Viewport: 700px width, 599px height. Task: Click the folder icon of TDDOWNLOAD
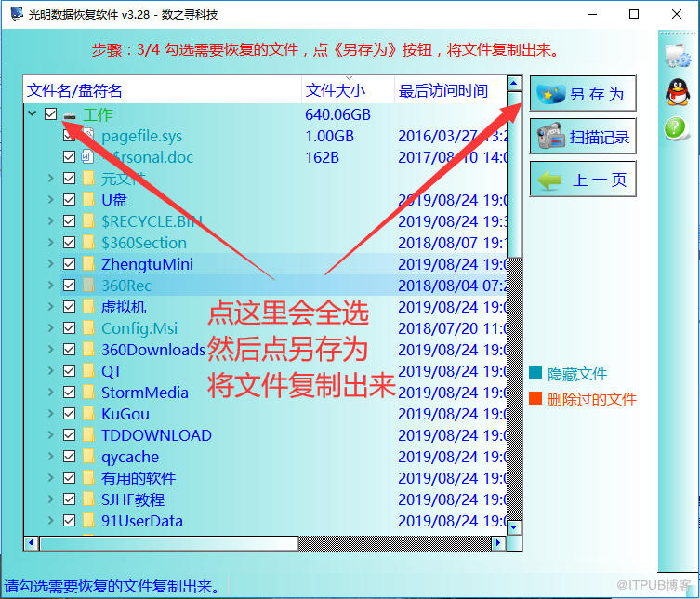pos(88,435)
